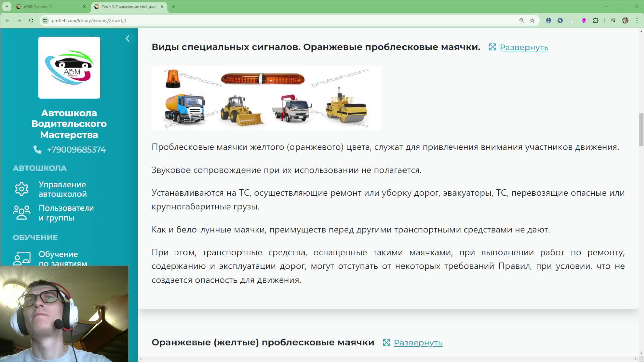Reload the current page
Viewport: 644px width, 362px height.
point(31,20)
